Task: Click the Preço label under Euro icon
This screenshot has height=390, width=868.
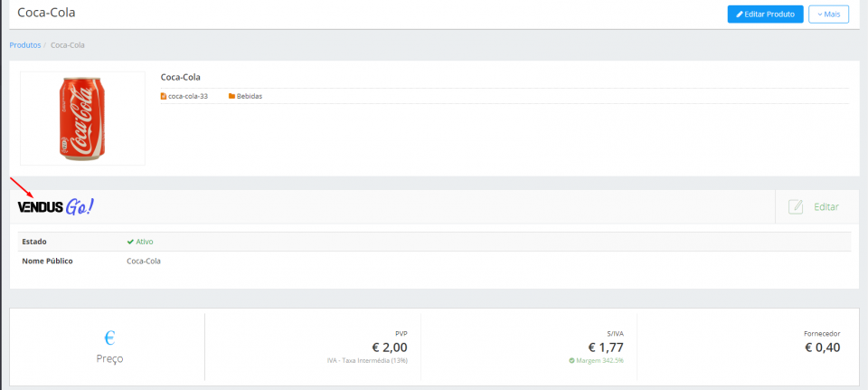Action: tap(109, 358)
